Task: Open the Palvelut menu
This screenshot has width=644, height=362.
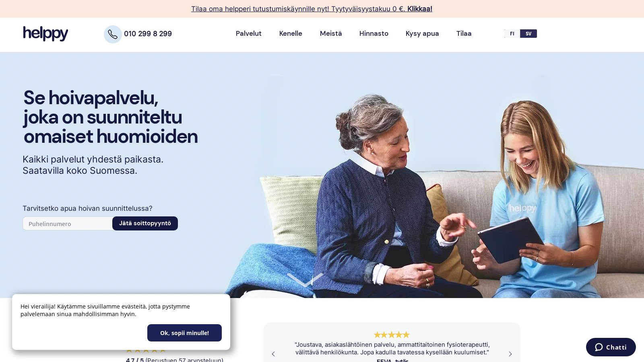Action: [248, 34]
